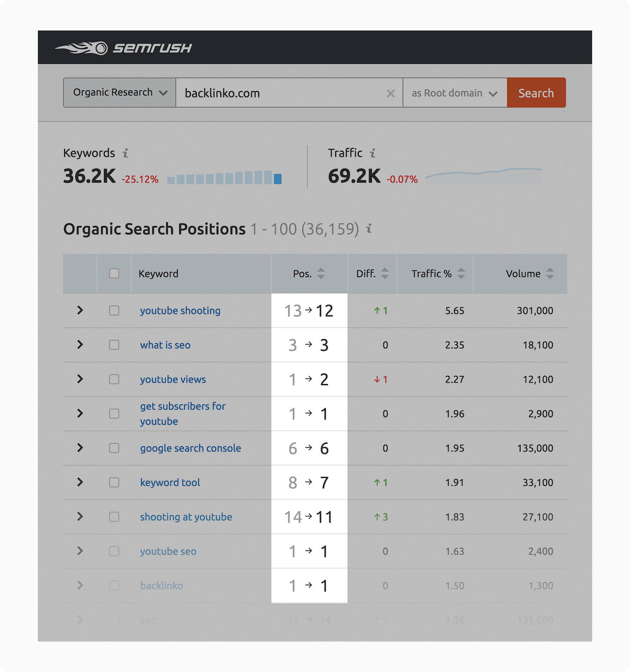Click the -25.12% keywords change
Screen dimensions: 630x672
click(x=140, y=179)
